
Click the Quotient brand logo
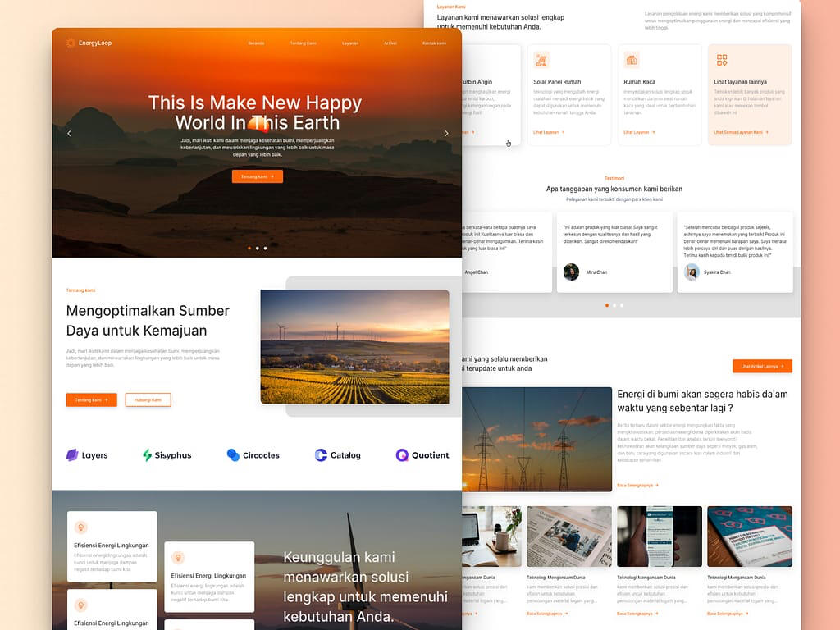coord(422,455)
